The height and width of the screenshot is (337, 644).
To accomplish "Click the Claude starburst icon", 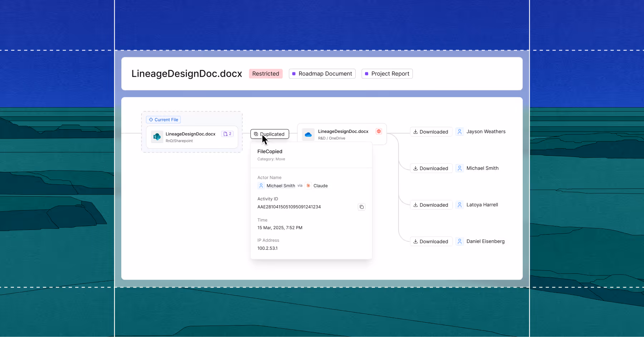I will pyautogui.click(x=308, y=186).
